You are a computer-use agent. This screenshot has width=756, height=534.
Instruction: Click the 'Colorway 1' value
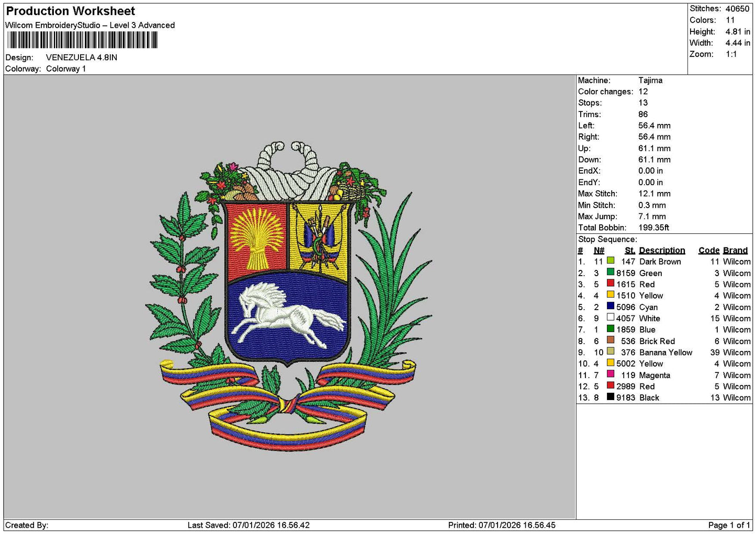tap(66, 69)
